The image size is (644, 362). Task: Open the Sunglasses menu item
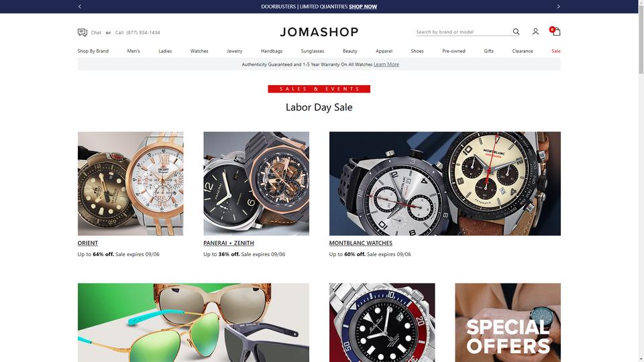click(313, 52)
